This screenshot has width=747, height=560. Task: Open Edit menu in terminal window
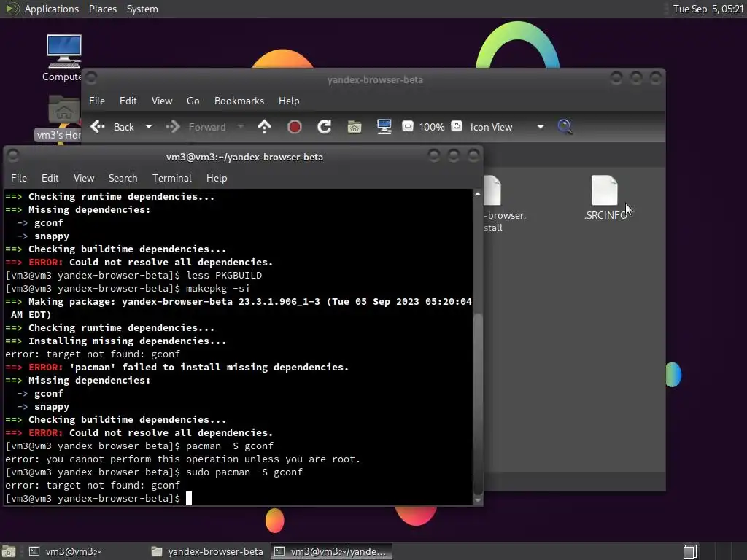tap(50, 178)
